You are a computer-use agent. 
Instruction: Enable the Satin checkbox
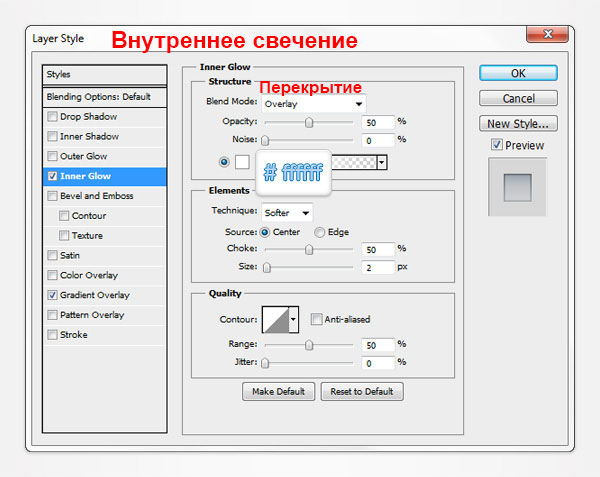click(x=52, y=255)
